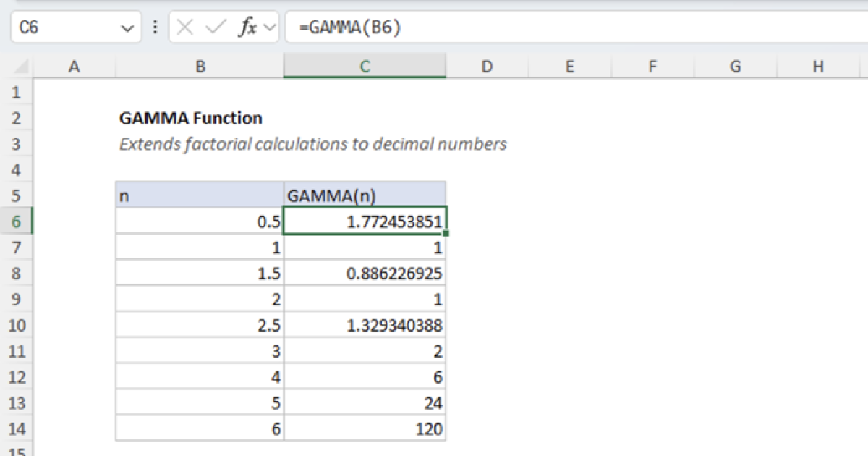Select column C header
The width and height of the screenshot is (868, 456).
pyautogui.click(x=365, y=66)
